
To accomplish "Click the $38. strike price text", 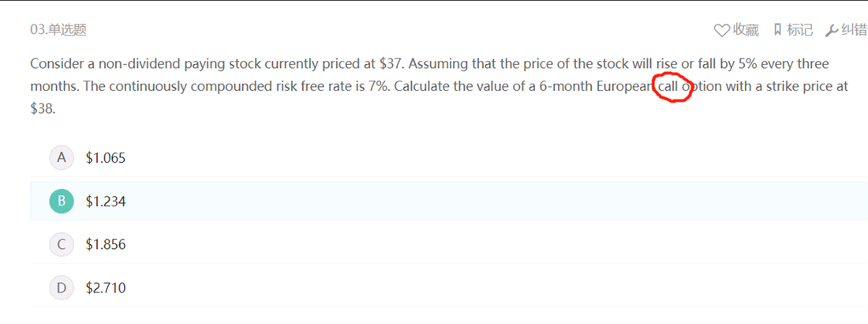I will (43, 109).
